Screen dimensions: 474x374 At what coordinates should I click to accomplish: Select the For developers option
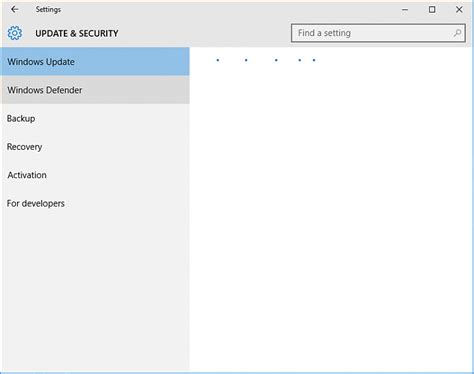pos(96,203)
